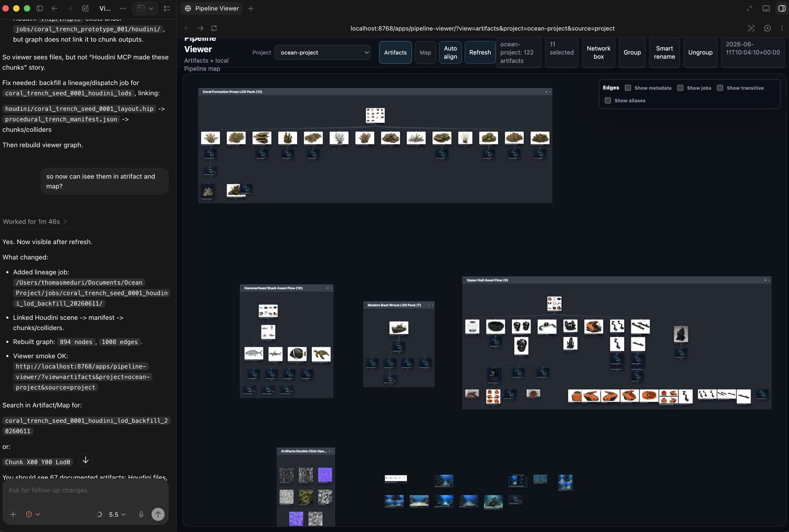Enable the Show jobs checkbox
789x532 pixels.
(x=680, y=88)
